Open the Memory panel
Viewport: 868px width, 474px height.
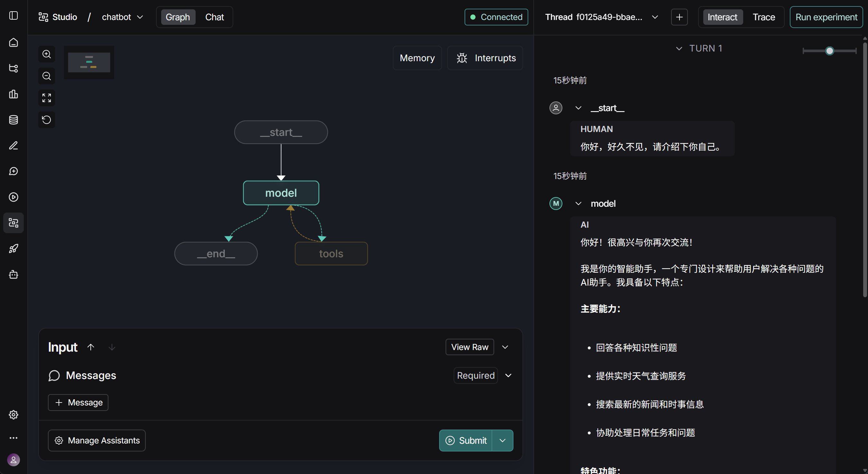(x=417, y=58)
